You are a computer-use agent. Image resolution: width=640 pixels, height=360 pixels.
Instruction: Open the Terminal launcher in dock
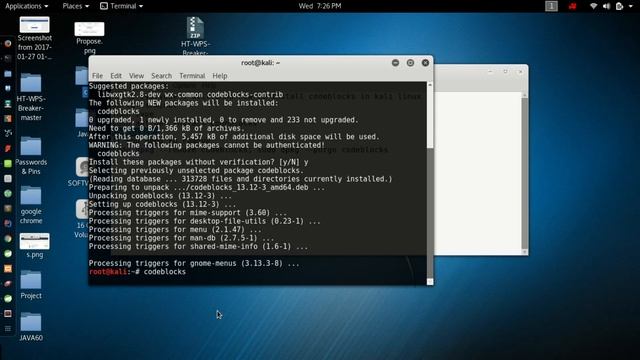tap(8, 58)
